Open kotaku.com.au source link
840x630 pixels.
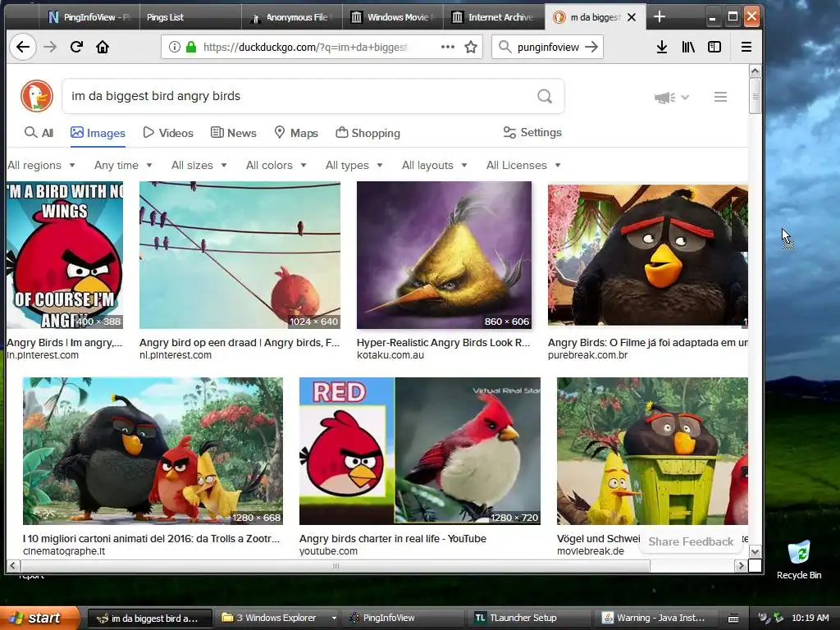point(390,355)
